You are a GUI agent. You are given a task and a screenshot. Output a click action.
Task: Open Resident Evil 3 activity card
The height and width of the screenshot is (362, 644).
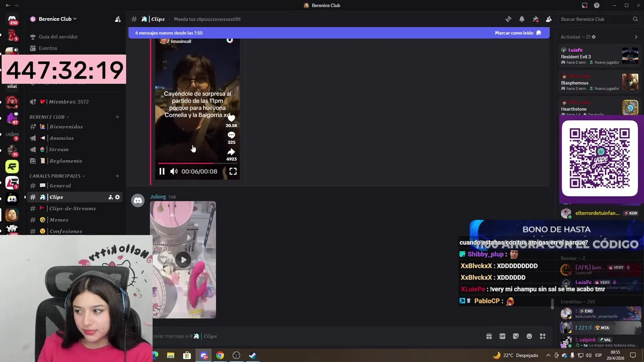600,56
